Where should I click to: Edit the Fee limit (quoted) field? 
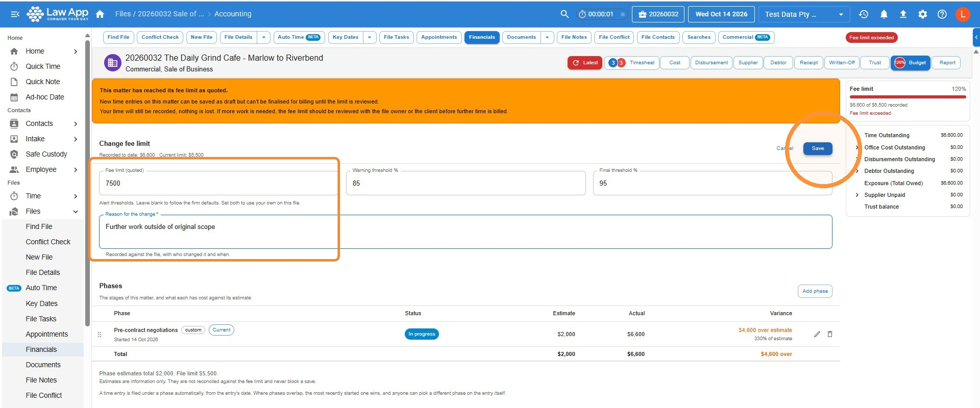click(x=218, y=183)
